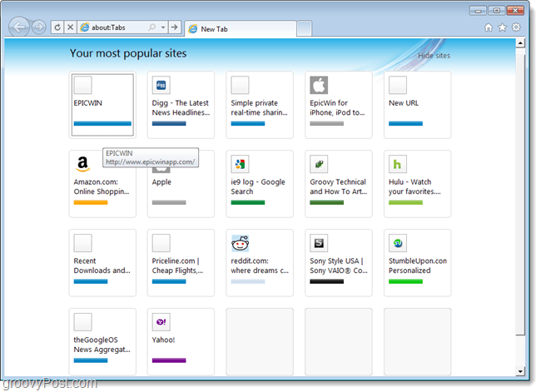Click the purple activity bar on Yahoo! tile

pyautogui.click(x=169, y=360)
